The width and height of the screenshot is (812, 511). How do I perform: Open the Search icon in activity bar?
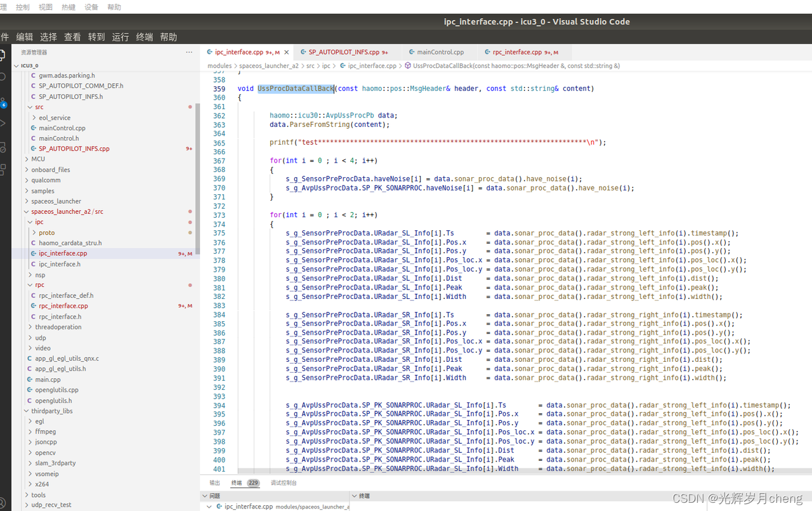pos(3,76)
